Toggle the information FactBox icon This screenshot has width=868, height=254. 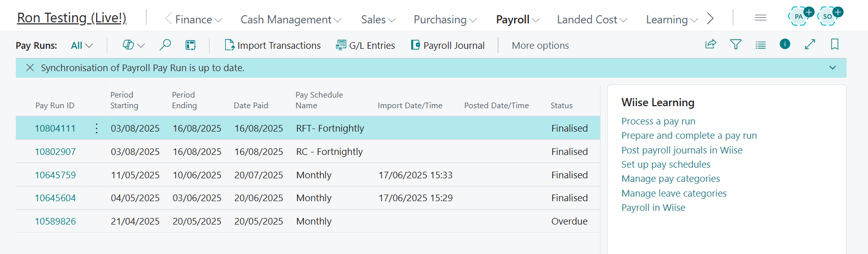pyautogui.click(x=785, y=44)
